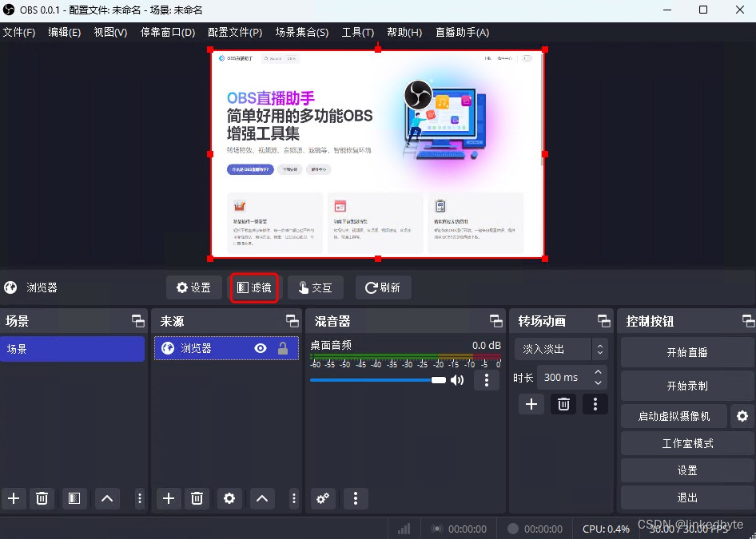Open the 帮助(H) menu
The image size is (756, 539).
(x=404, y=32)
